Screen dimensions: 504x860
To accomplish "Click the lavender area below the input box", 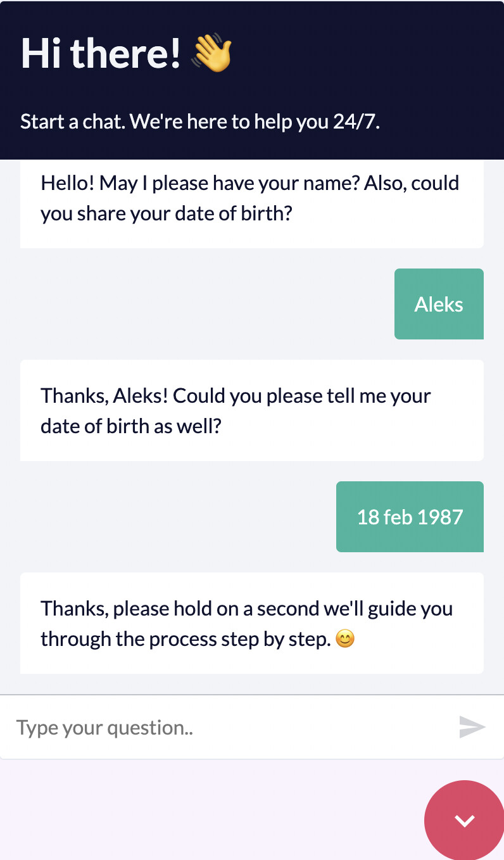I will (x=209, y=811).
